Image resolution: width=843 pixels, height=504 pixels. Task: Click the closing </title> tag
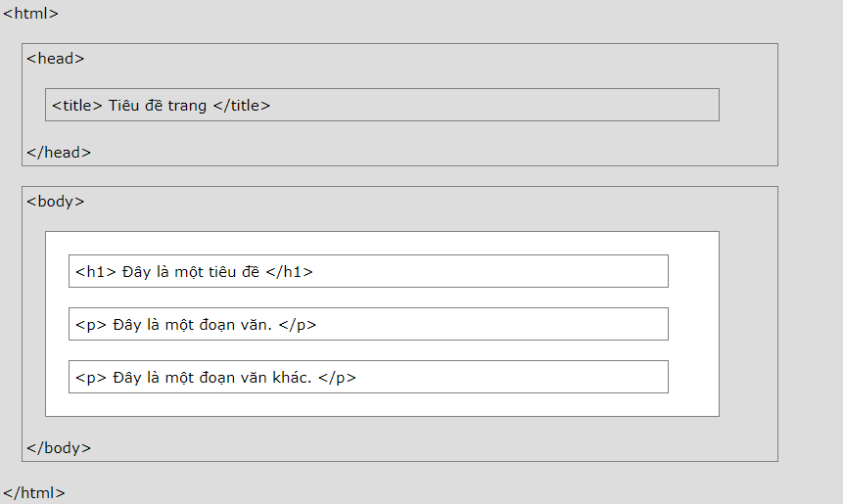coord(241,106)
